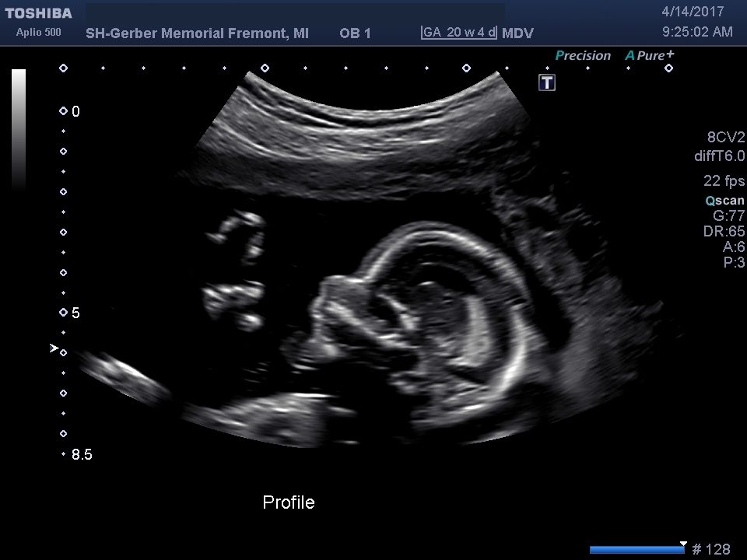Click the TOSHIBA logo
Viewport: 747px width, 560px height.
point(37,13)
